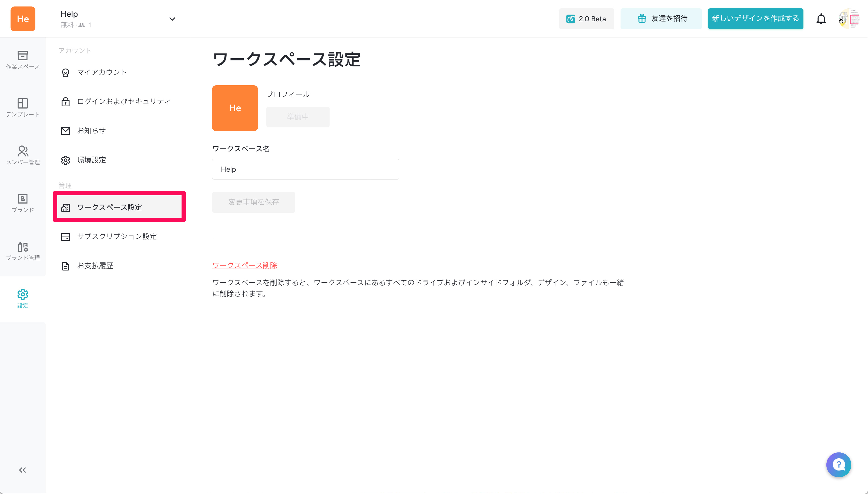Click the ワークスペース削除 link
This screenshot has width=868, height=494.
[244, 265]
